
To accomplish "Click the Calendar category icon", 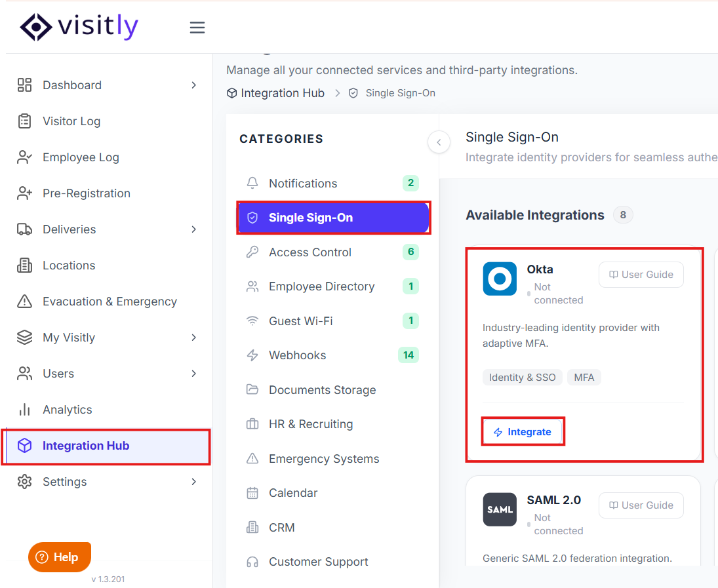I will (x=252, y=493).
